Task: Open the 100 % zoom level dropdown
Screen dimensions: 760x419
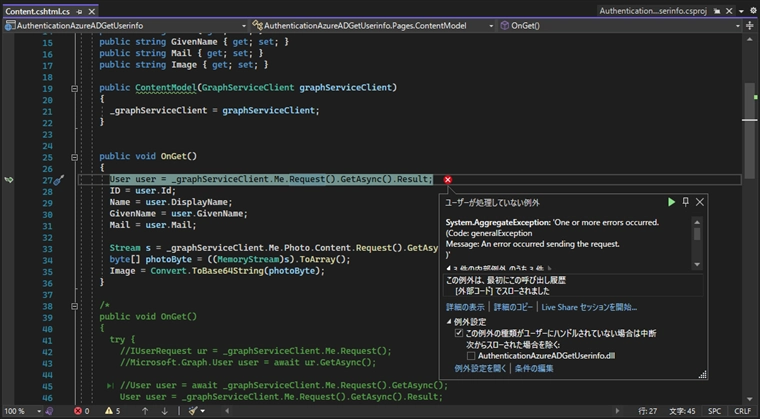Action: coord(23,411)
